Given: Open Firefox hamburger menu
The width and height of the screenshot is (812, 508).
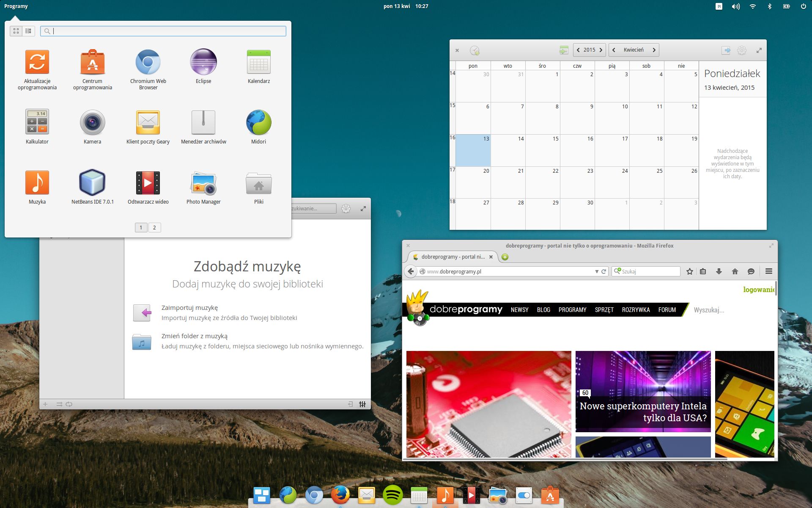Looking at the screenshot, I should (x=769, y=271).
